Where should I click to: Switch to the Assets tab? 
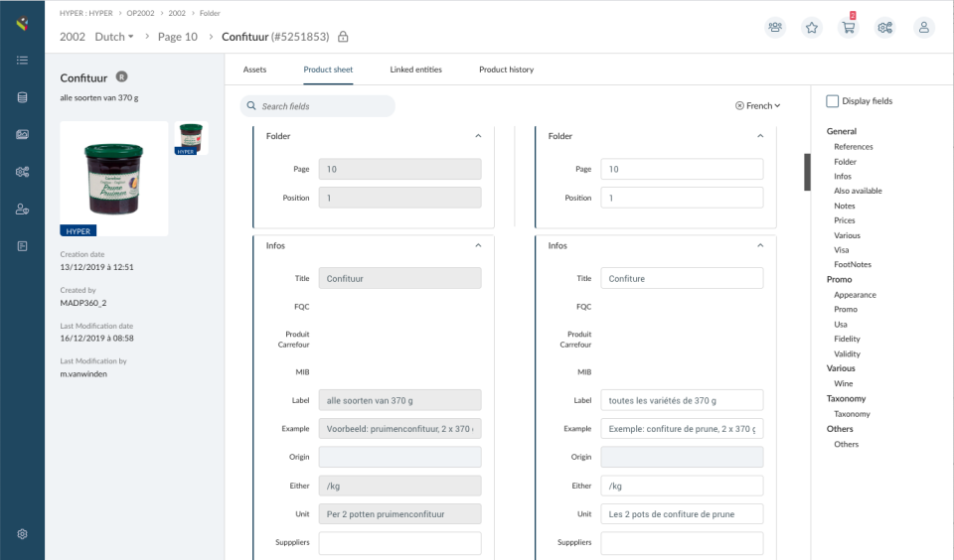254,70
